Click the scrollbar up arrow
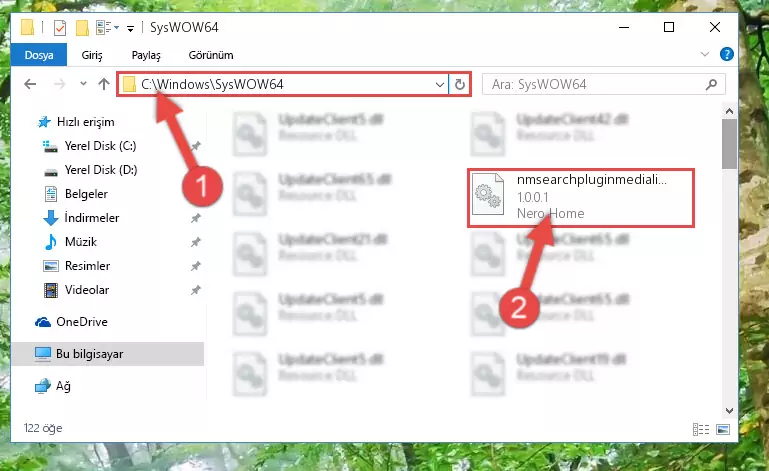The image size is (769, 471). coord(729,111)
